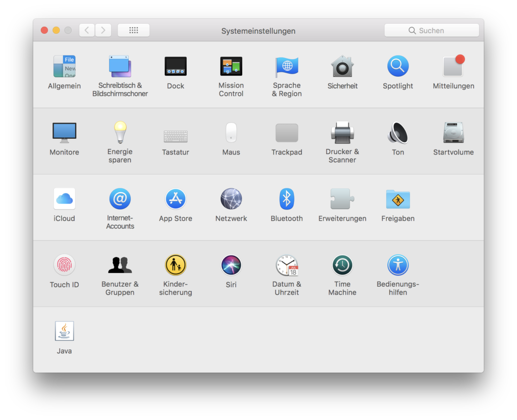This screenshot has height=420, width=517.
Task: Open Tastatur keyboard settings
Action: pos(176,135)
